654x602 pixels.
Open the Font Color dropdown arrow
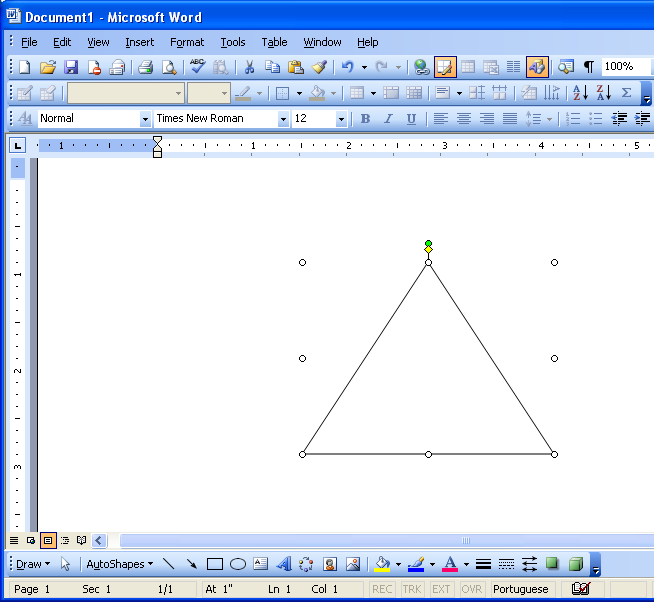pyautogui.click(x=466, y=564)
